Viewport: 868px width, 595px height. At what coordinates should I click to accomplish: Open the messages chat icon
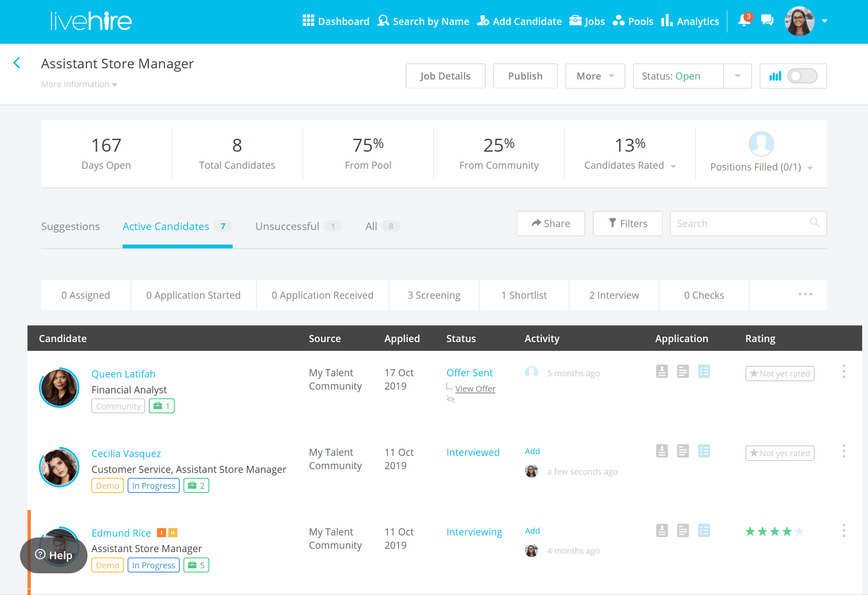(767, 20)
